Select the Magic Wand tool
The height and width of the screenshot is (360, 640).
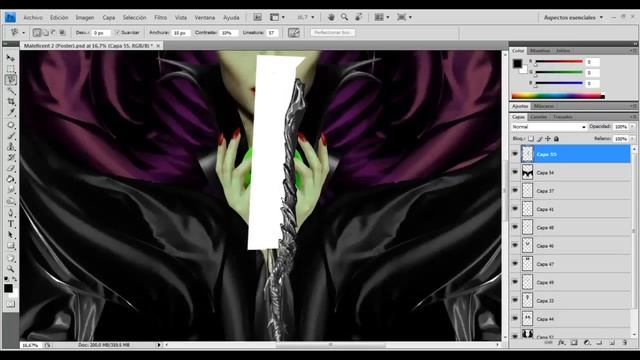[x=11, y=91]
